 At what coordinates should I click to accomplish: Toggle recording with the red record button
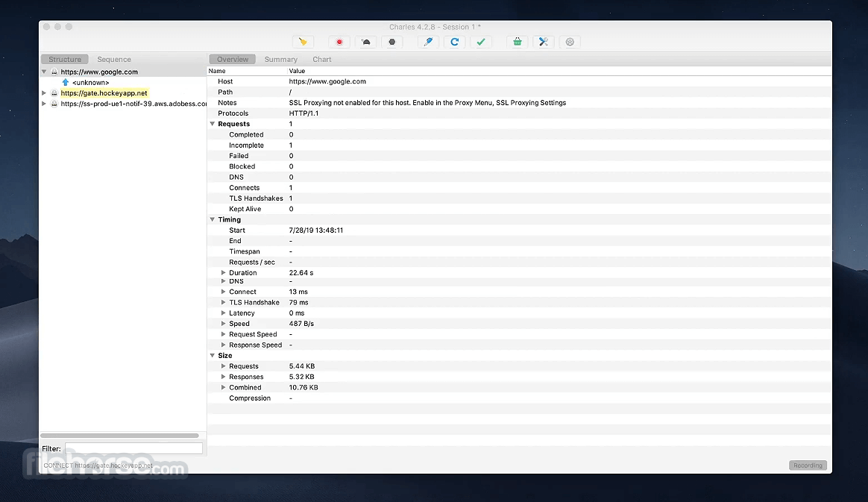click(339, 42)
